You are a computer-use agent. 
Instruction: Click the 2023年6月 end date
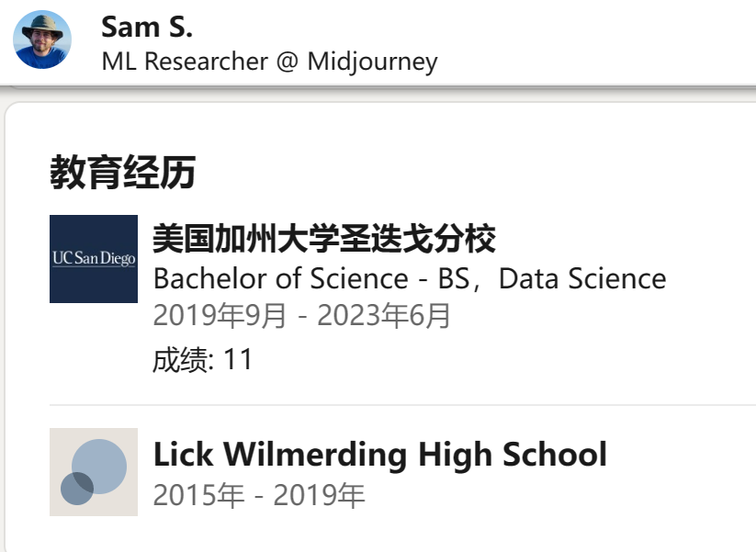tap(383, 316)
